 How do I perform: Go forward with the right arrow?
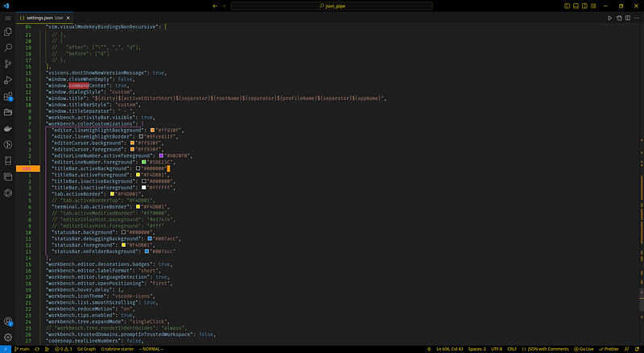point(224,6)
